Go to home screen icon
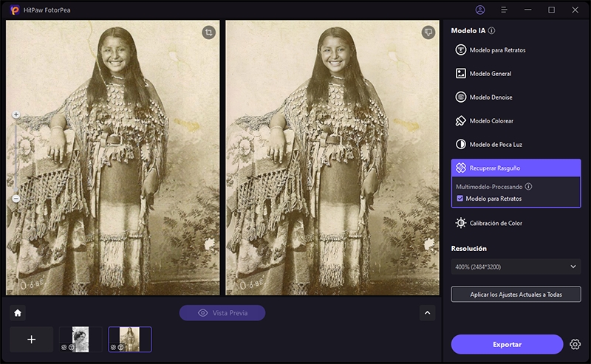 18,313
